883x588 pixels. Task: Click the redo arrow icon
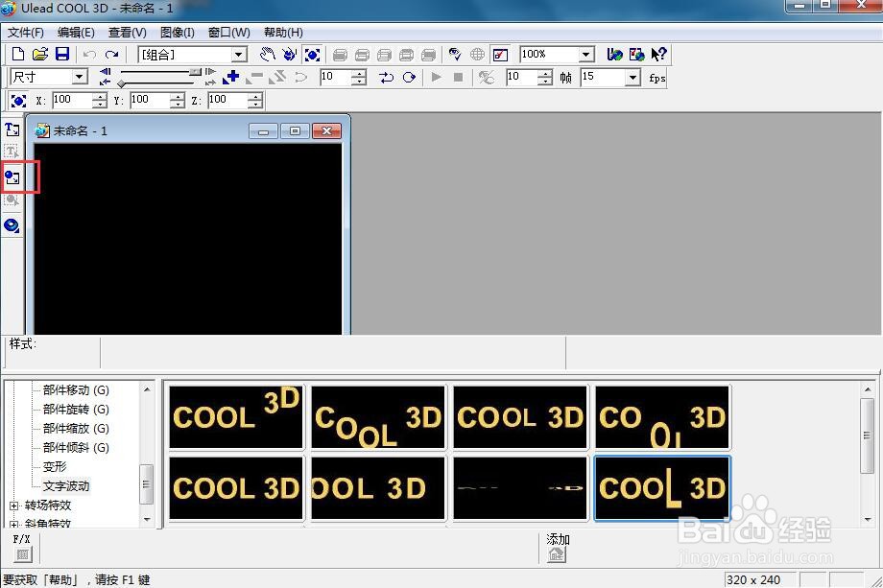[x=111, y=55]
